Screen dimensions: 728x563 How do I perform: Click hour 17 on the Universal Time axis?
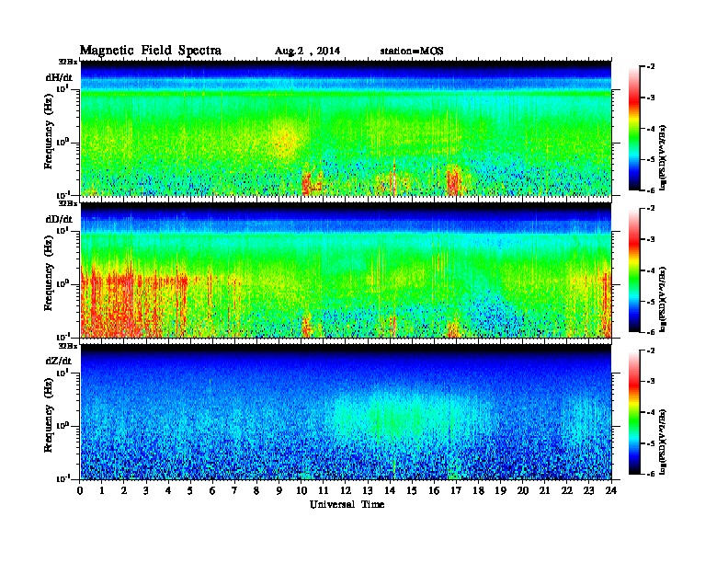tap(456, 490)
